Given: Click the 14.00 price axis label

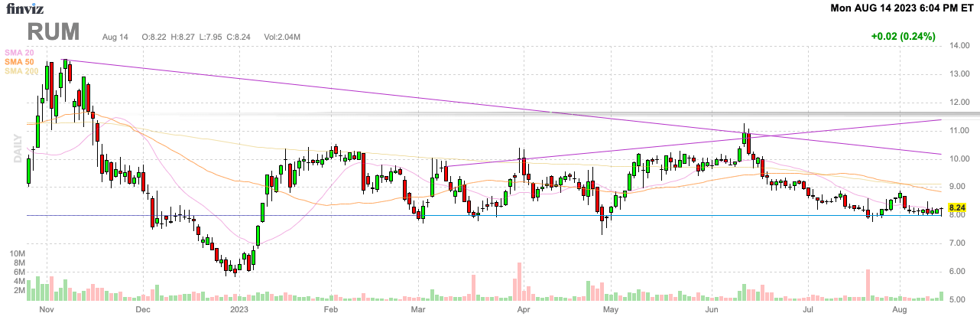Looking at the screenshot, I should [959, 46].
